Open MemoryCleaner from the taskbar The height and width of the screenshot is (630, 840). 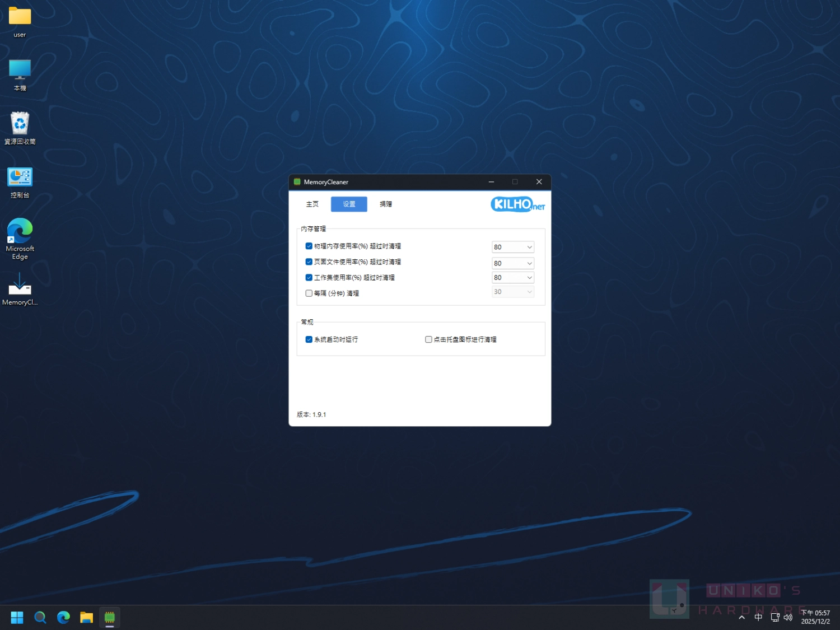pos(109,617)
